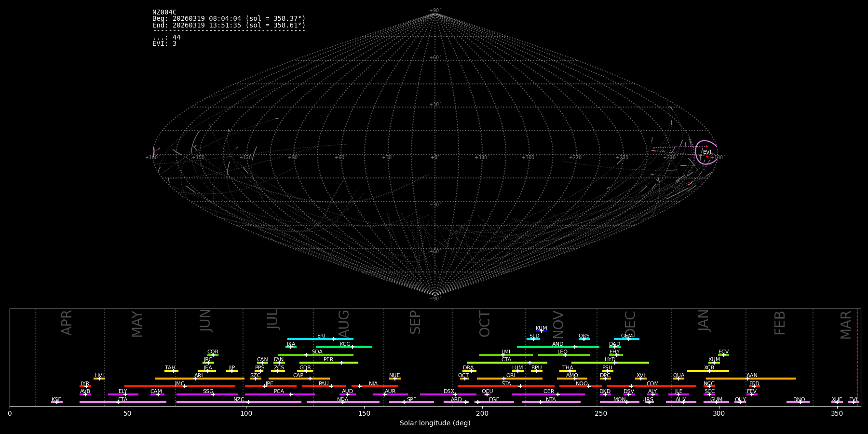Viewport: 868px width, 434px height.
Task: Click the TAH shower label
Action: [x=170, y=368]
